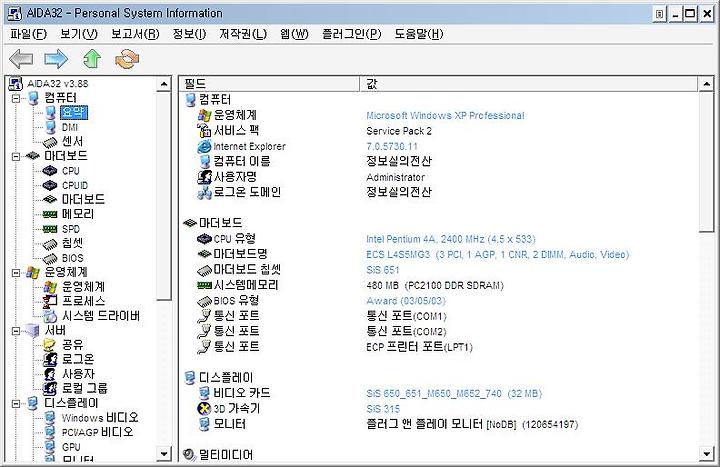Click the green Up arrow toolbar icon
This screenshot has width=720, height=467.
tap(92, 59)
